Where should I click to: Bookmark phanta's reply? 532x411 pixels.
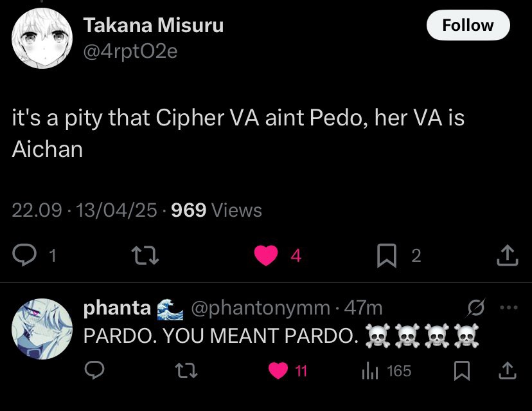coord(461,371)
